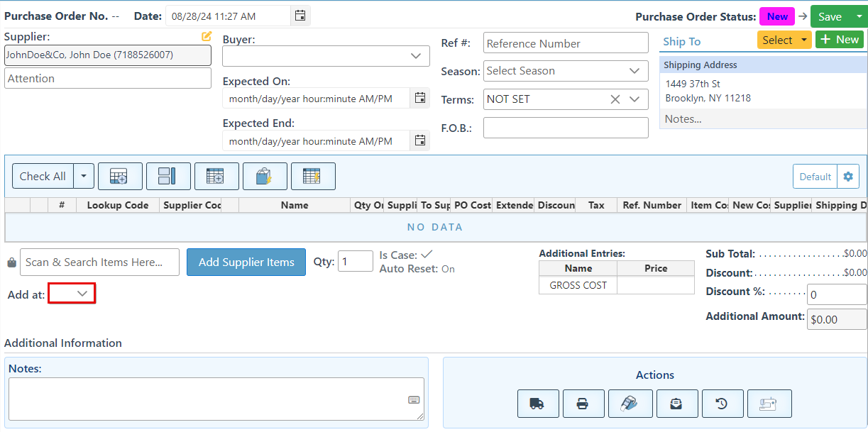Click the open envelope email icon

coord(676,404)
